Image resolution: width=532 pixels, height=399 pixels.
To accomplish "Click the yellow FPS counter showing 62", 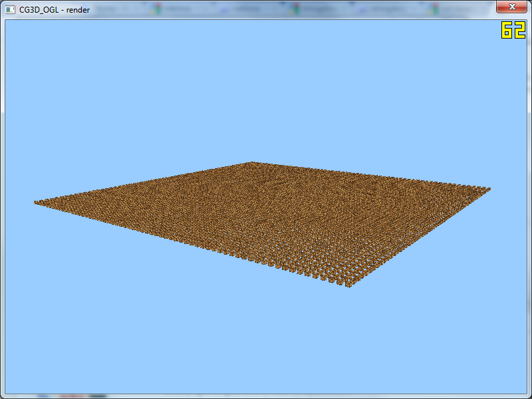I will (x=513, y=30).
